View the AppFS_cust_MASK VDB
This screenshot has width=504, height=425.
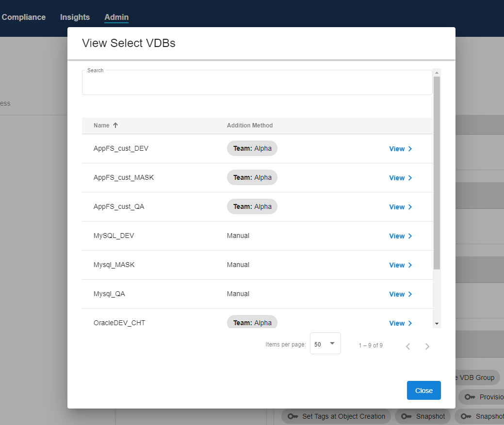397,178
